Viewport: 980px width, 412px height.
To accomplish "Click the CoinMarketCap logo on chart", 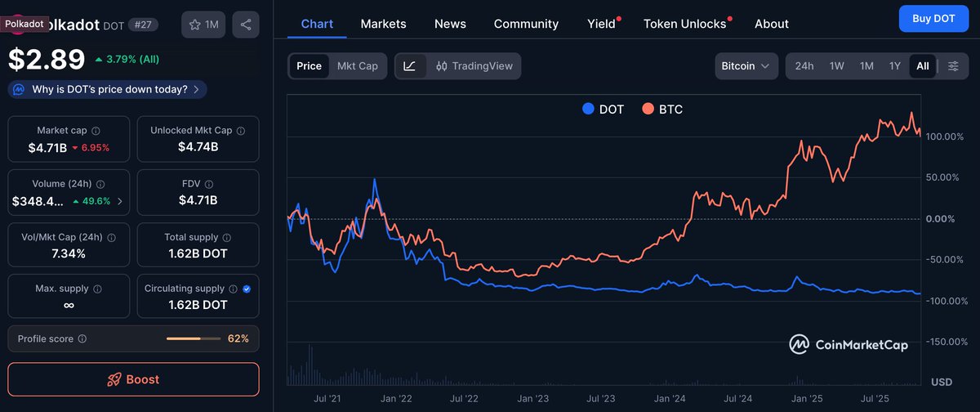I will coord(849,344).
